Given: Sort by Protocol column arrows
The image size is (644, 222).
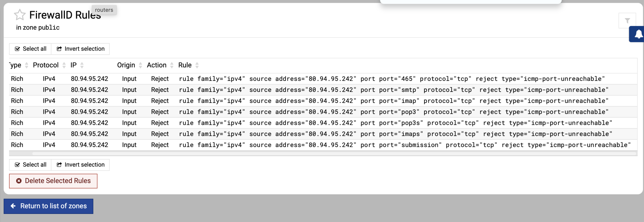Looking at the screenshot, I should coord(64,65).
